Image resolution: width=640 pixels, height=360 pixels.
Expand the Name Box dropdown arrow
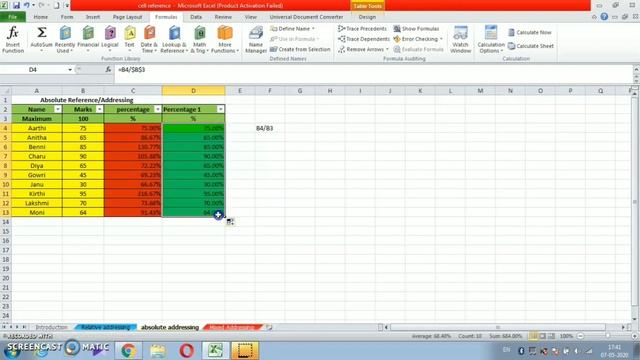point(70,70)
